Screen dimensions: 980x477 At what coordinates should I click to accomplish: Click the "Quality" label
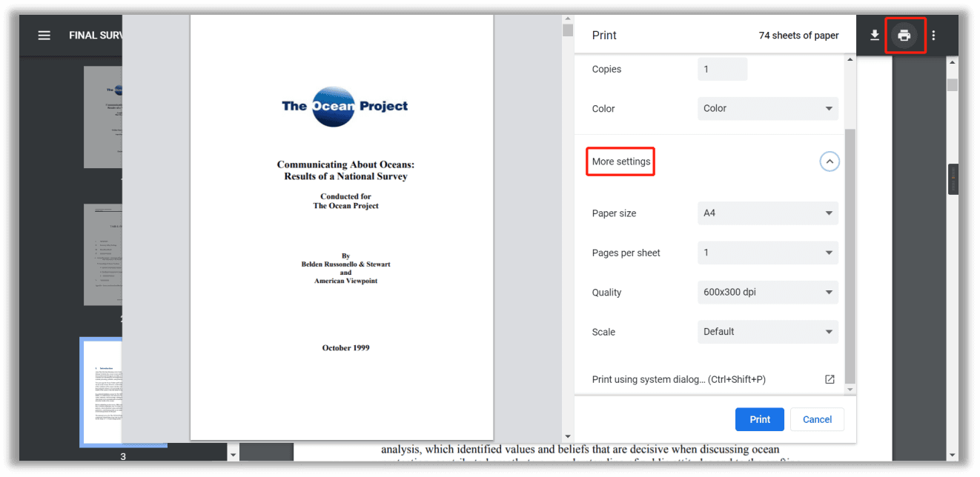click(606, 293)
